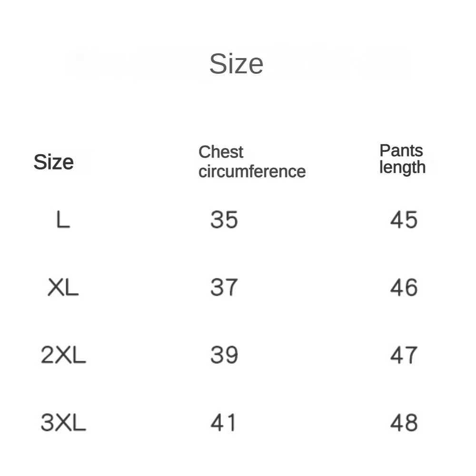Click the Chest circumference column header

tap(251, 162)
